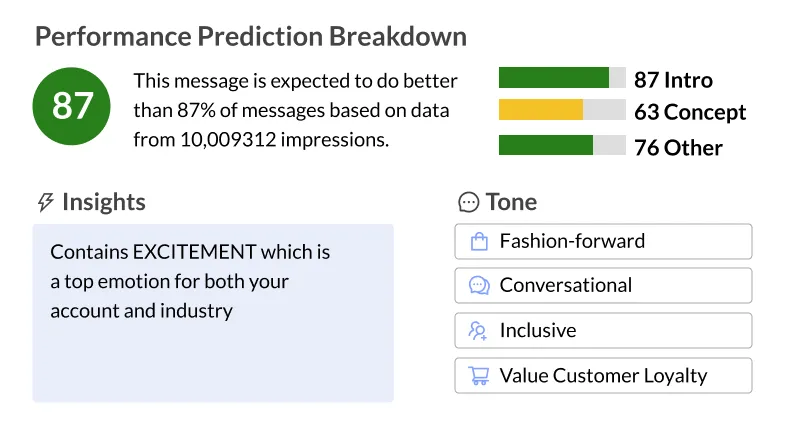
Task: Click the people Inclusive icon
Action: pyautogui.click(x=478, y=331)
